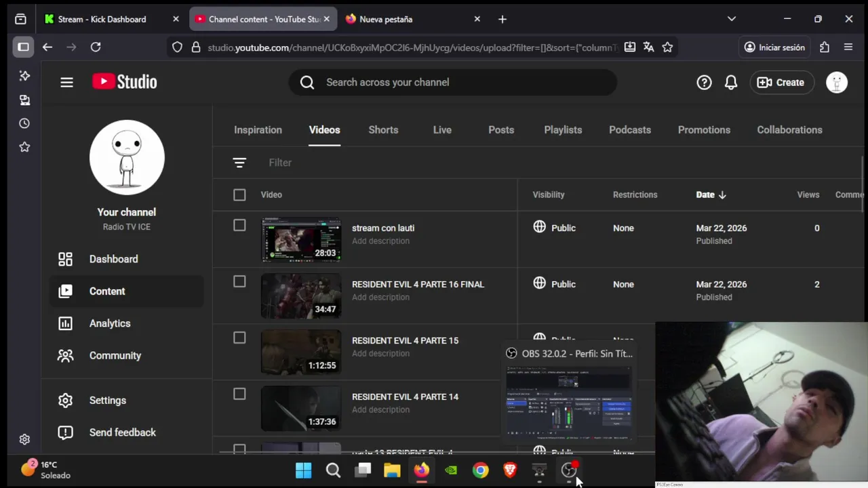
Task: Sort by the Date column header
Action: pos(711,195)
